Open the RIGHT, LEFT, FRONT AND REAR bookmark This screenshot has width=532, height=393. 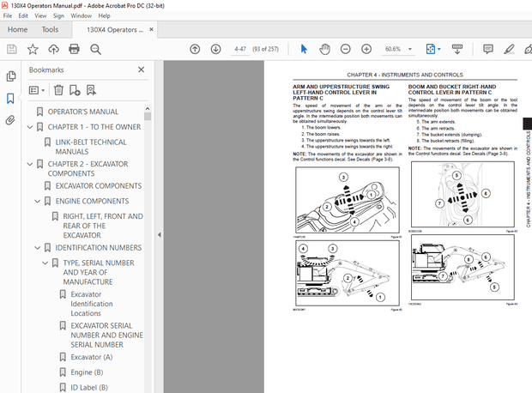click(x=103, y=226)
